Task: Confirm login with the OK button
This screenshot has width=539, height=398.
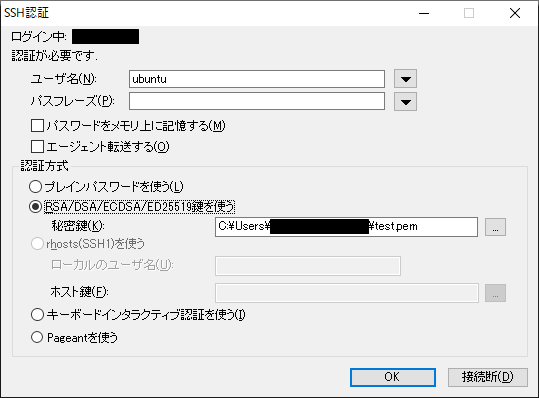Action: (x=393, y=377)
